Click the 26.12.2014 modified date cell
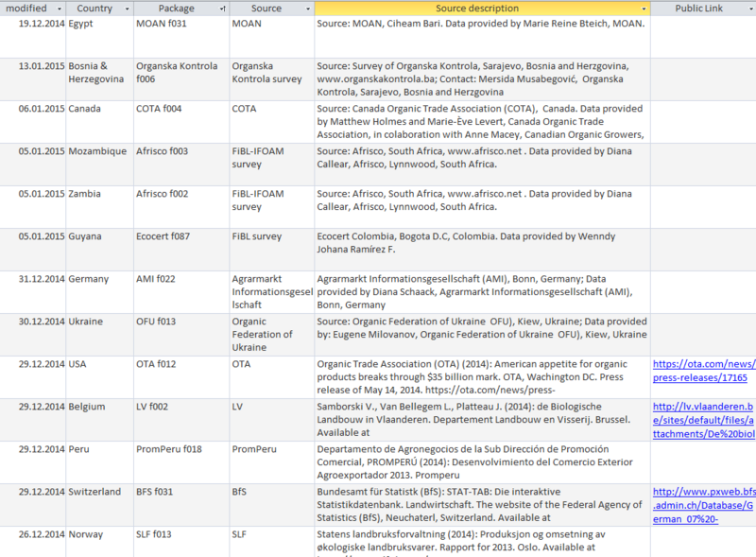 point(32,542)
